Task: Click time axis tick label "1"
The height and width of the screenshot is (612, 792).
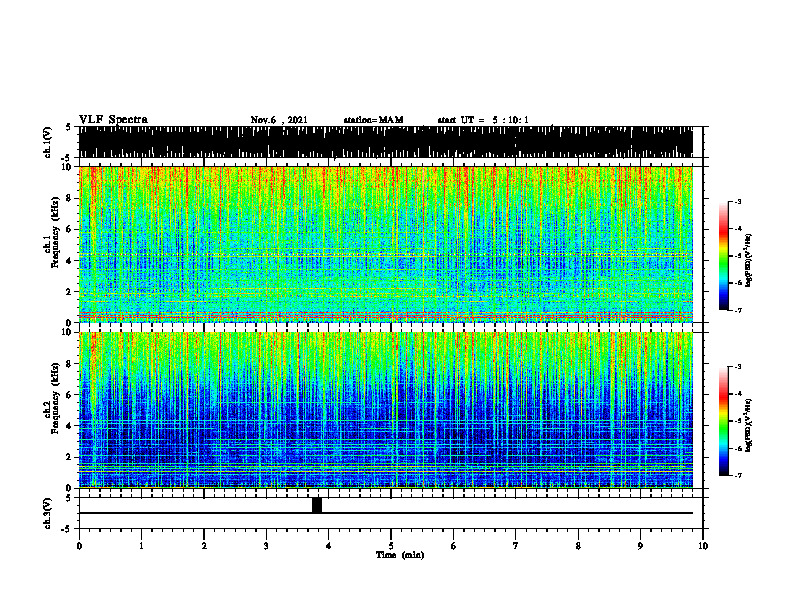Action: (x=141, y=546)
